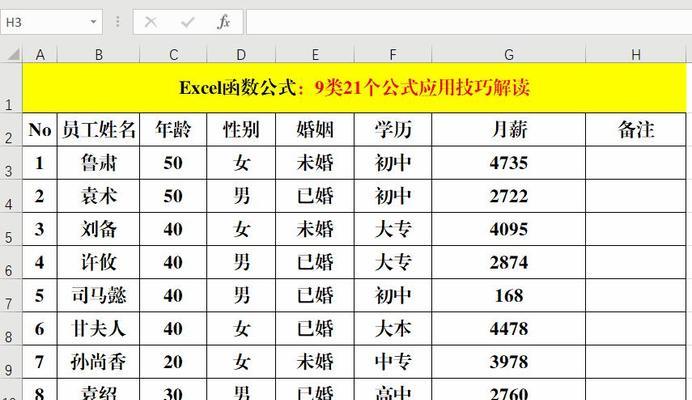Click salary cell '2874'

[x=508, y=262]
